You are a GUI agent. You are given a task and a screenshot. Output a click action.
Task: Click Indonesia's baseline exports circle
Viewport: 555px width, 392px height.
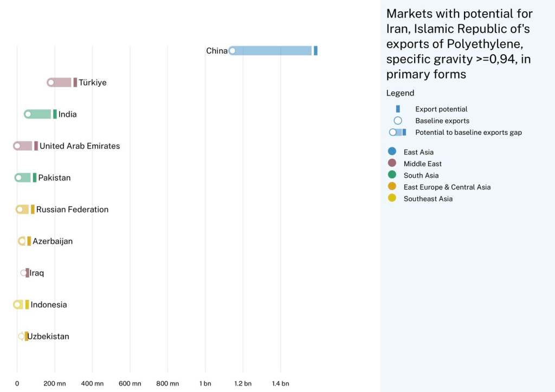point(17,305)
